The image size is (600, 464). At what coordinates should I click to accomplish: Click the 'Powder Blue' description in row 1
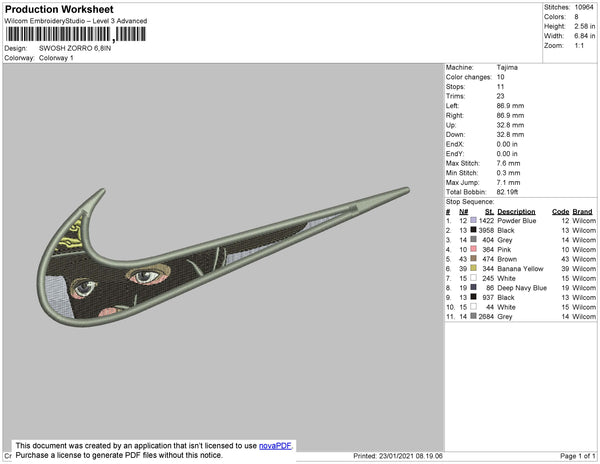coord(517,221)
